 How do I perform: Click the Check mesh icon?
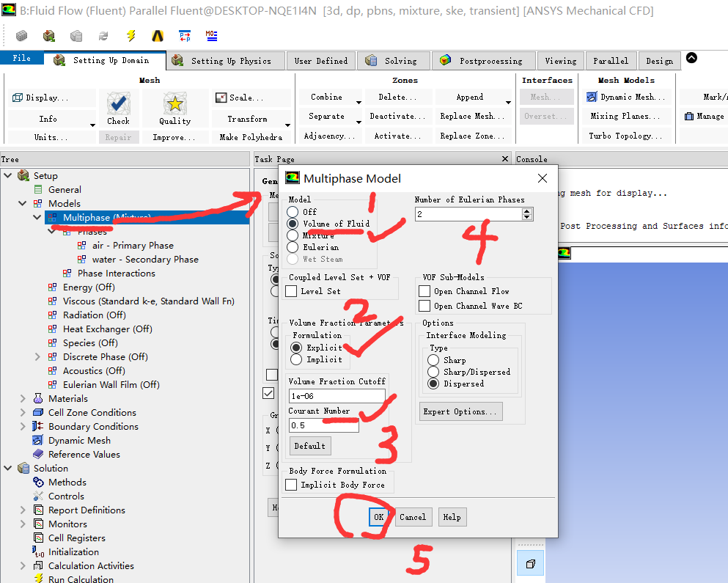pos(118,103)
